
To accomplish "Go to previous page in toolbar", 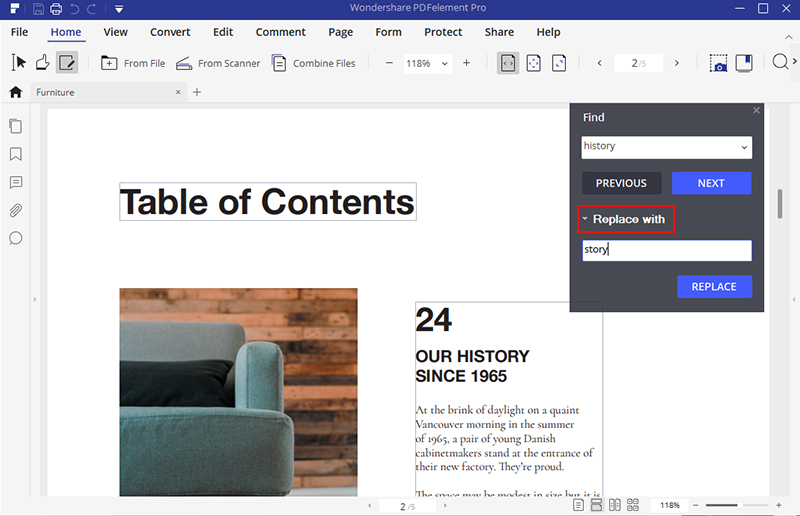I will click(599, 63).
